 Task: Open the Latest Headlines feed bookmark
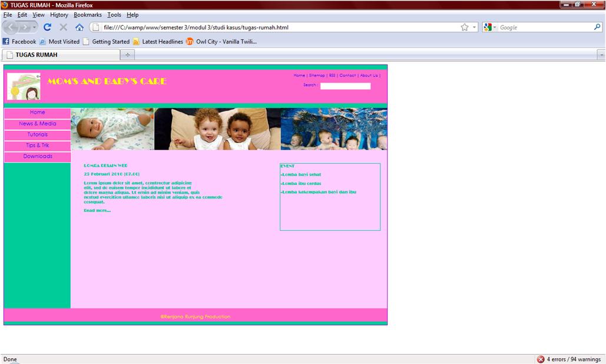tap(158, 41)
